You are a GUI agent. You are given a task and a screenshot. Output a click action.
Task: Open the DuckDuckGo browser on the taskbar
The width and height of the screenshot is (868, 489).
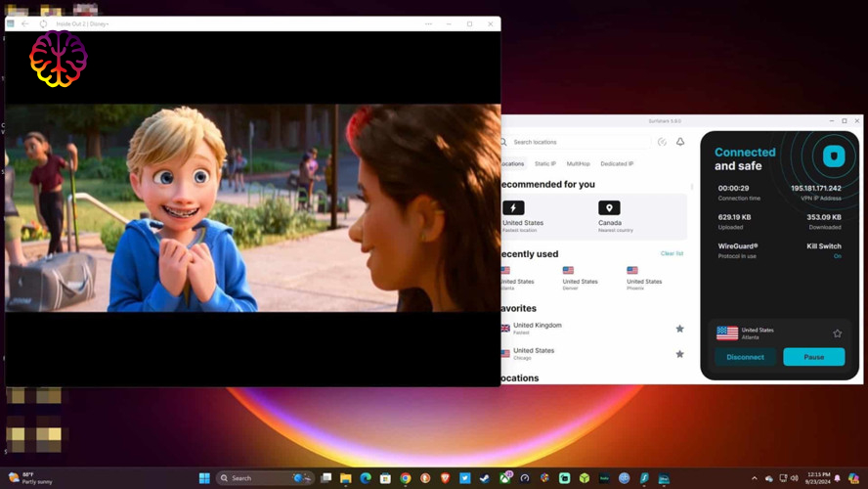pyautogui.click(x=425, y=478)
